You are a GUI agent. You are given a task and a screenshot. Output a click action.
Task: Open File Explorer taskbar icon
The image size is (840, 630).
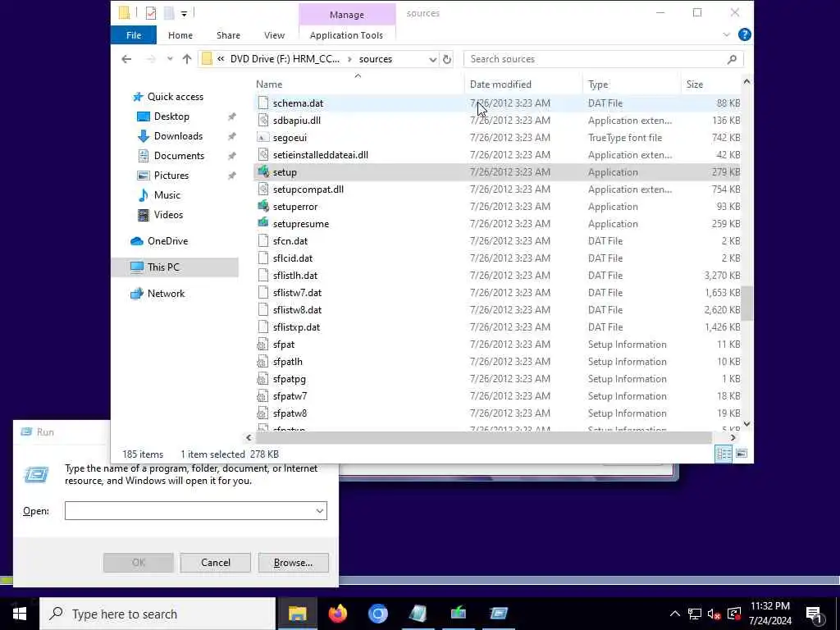pos(297,614)
